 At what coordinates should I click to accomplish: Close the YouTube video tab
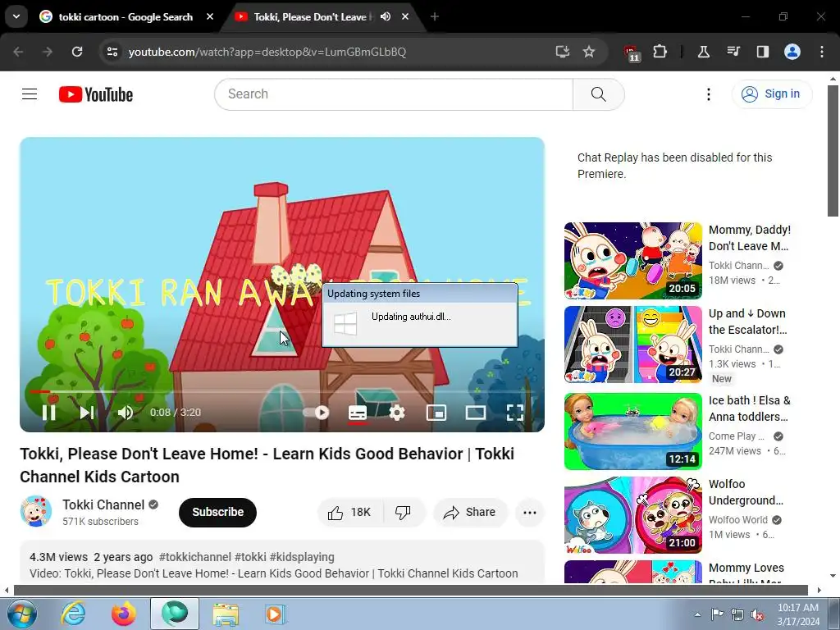tap(405, 16)
